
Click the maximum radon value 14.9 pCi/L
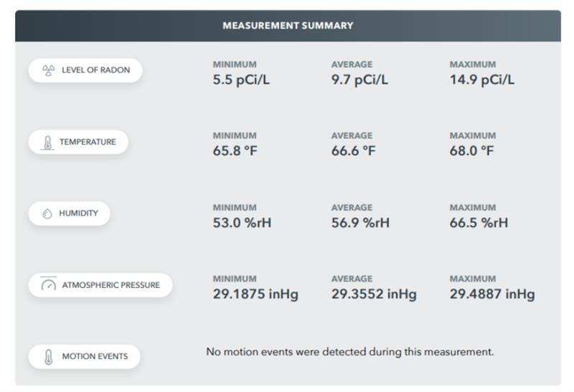coord(481,80)
